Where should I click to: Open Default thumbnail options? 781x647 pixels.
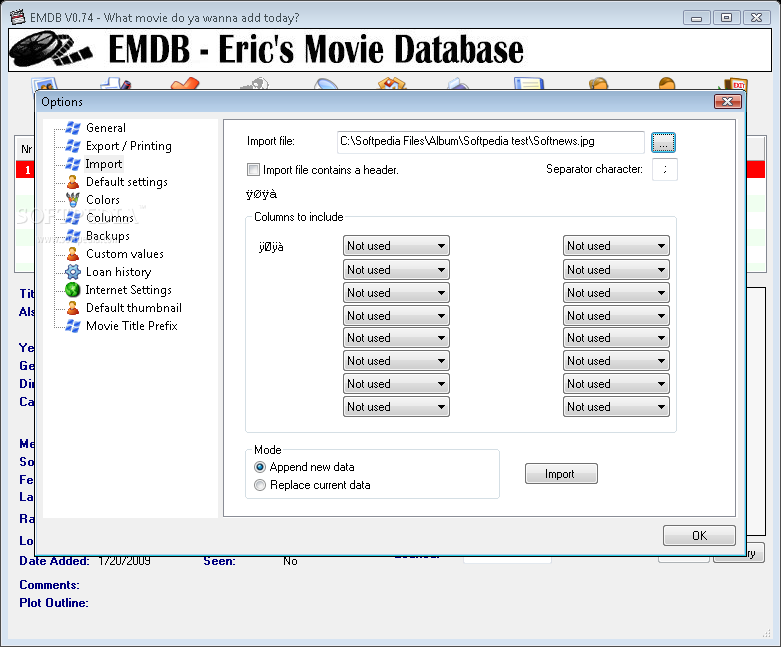(133, 308)
